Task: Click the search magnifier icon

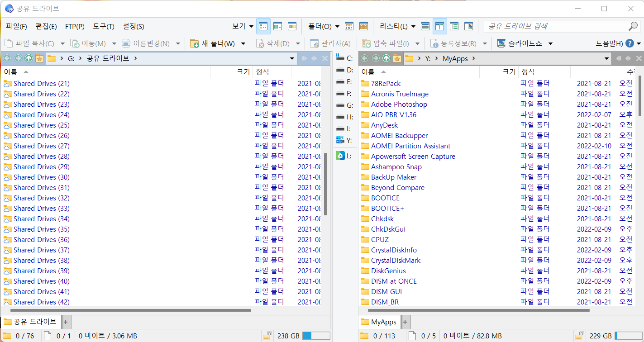Action: click(x=633, y=26)
